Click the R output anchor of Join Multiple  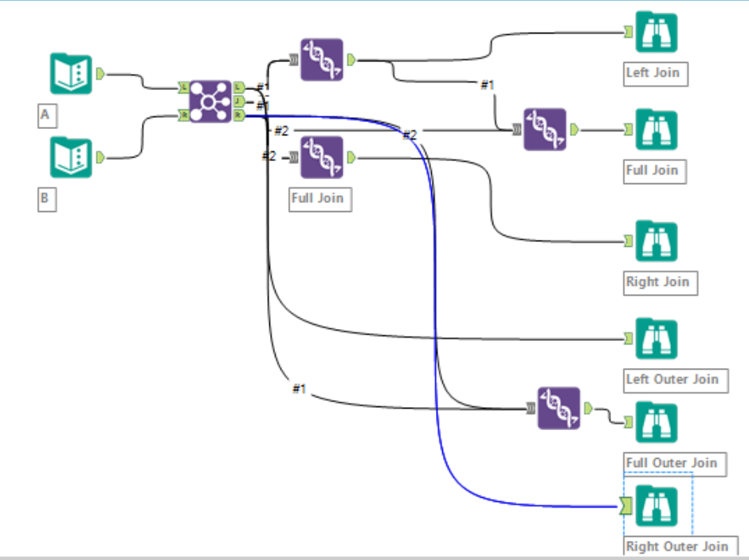pyautogui.click(x=239, y=116)
